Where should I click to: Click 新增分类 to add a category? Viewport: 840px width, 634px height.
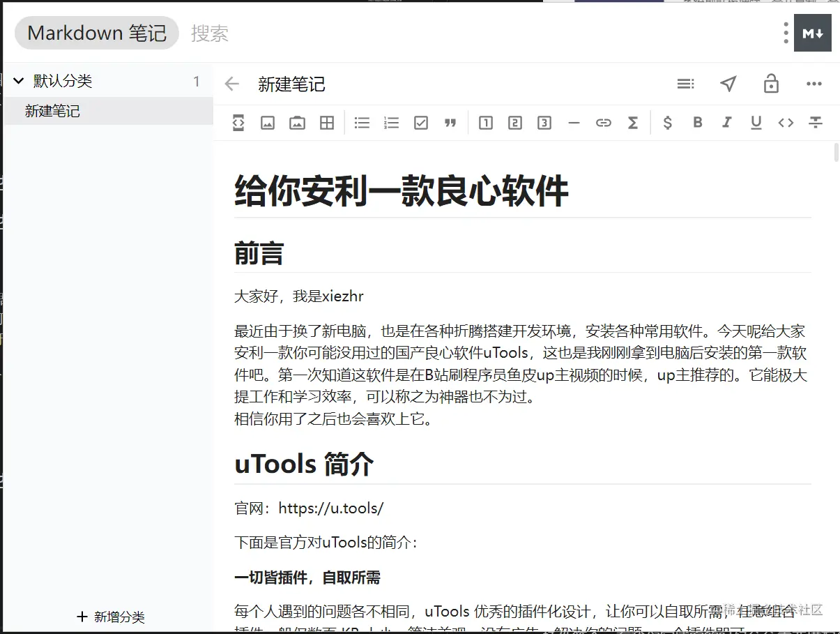click(x=111, y=617)
